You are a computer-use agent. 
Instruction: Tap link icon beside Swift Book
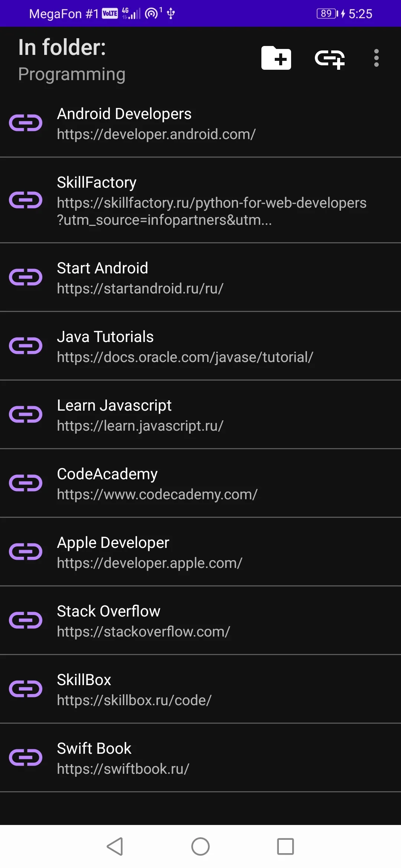click(26, 758)
